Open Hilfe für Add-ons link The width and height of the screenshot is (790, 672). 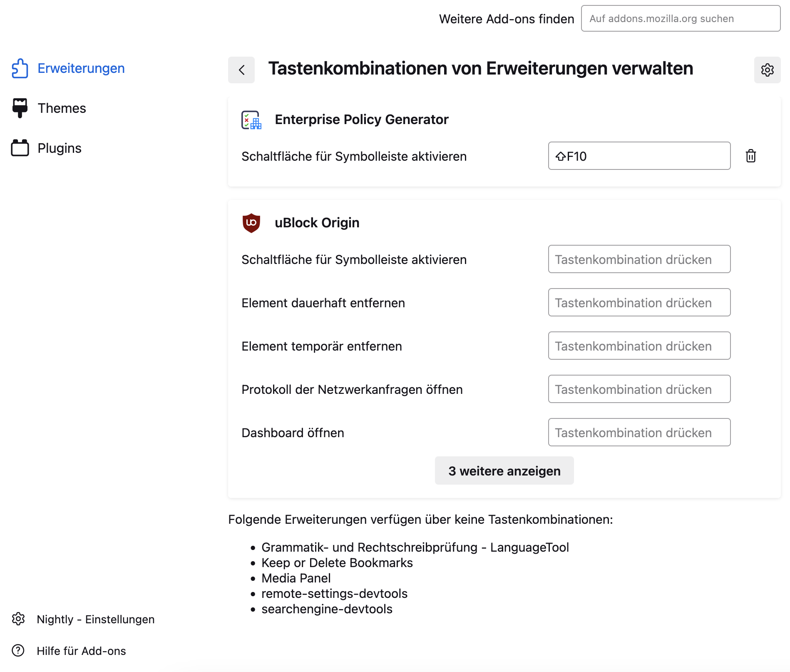point(81,651)
